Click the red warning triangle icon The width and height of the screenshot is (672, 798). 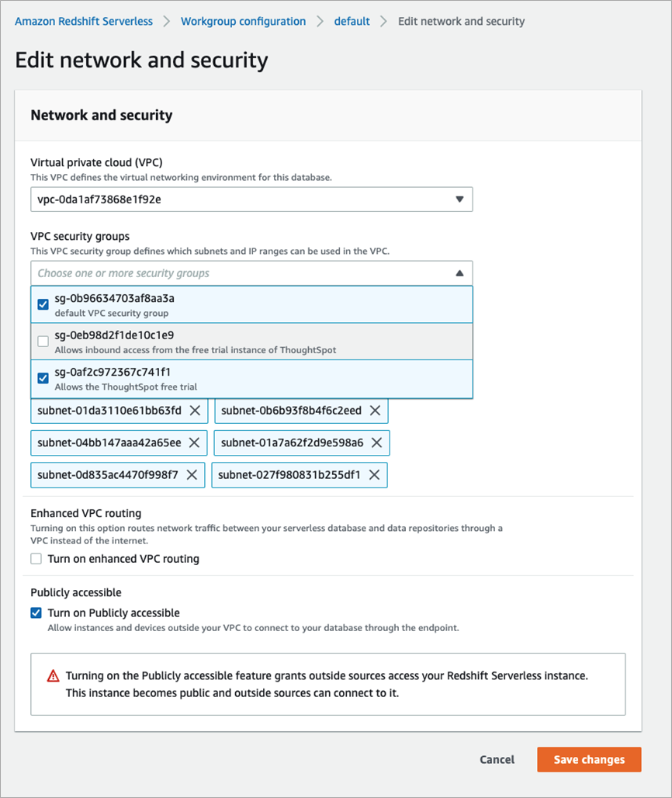pyautogui.click(x=54, y=675)
